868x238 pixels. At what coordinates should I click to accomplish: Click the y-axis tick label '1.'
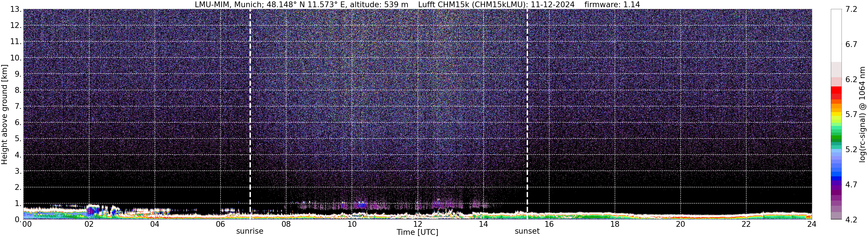18,204
